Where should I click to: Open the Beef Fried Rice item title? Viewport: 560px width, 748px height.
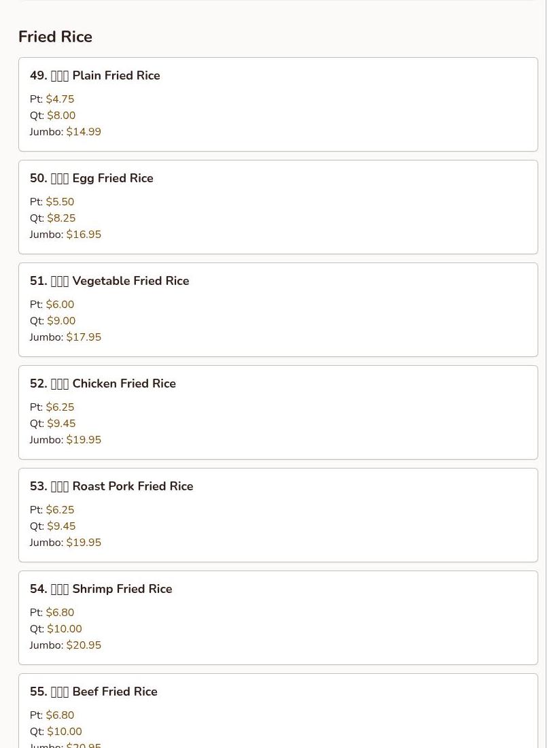[94, 692]
